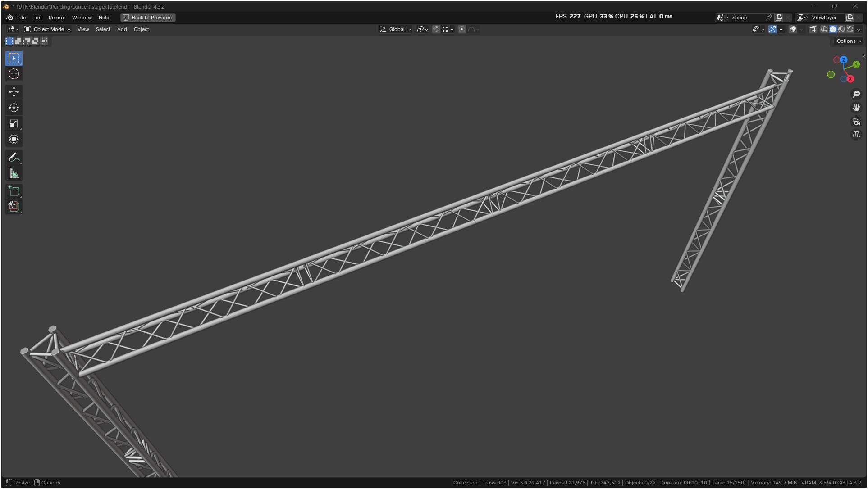Click the red X axis gizmo
This screenshot has width=868, height=489.
(850, 79)
